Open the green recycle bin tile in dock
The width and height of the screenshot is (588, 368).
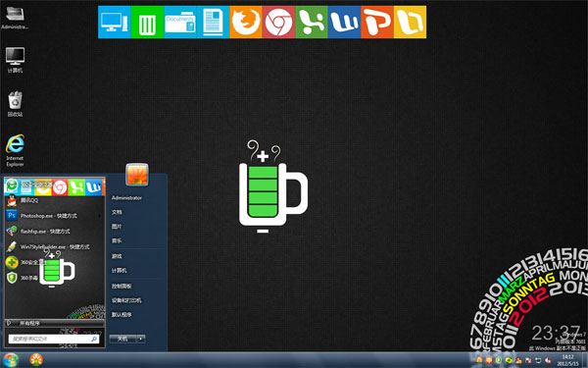[147, 22]
